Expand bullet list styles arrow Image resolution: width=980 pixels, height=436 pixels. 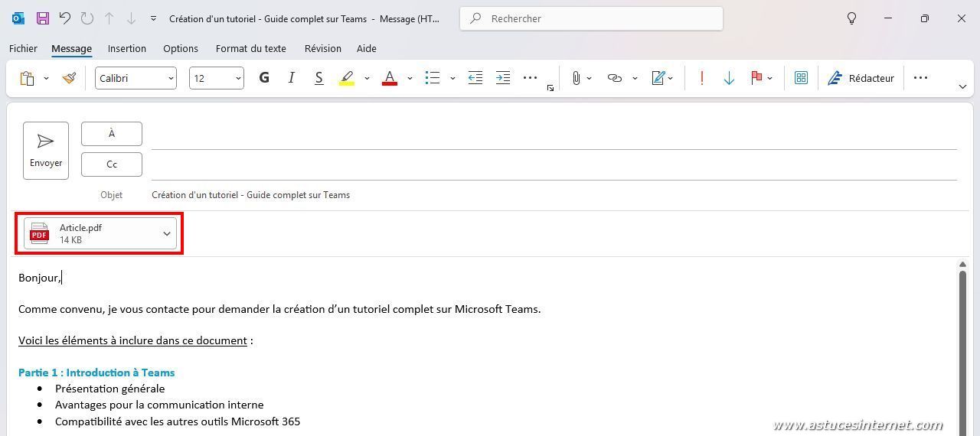tap(452, 78)
